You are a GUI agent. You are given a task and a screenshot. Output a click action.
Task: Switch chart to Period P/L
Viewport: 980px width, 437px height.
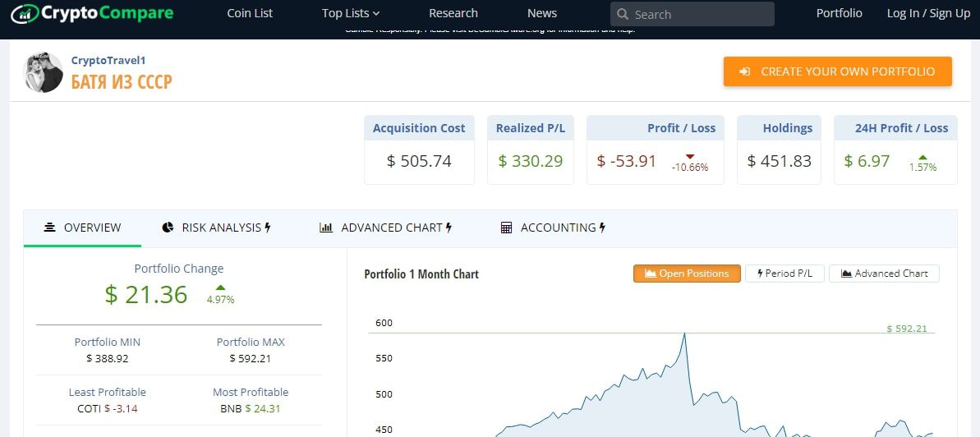click(x=784, y=274)
